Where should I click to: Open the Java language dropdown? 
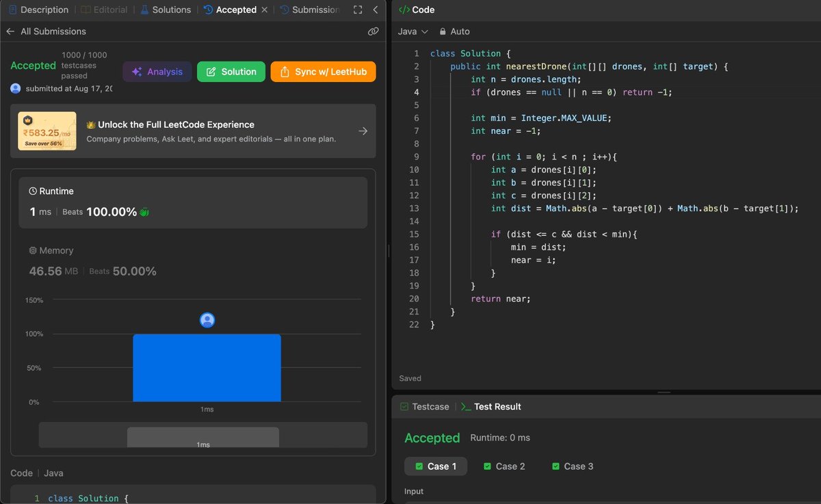pyautogui.click(x=413, y=31)
